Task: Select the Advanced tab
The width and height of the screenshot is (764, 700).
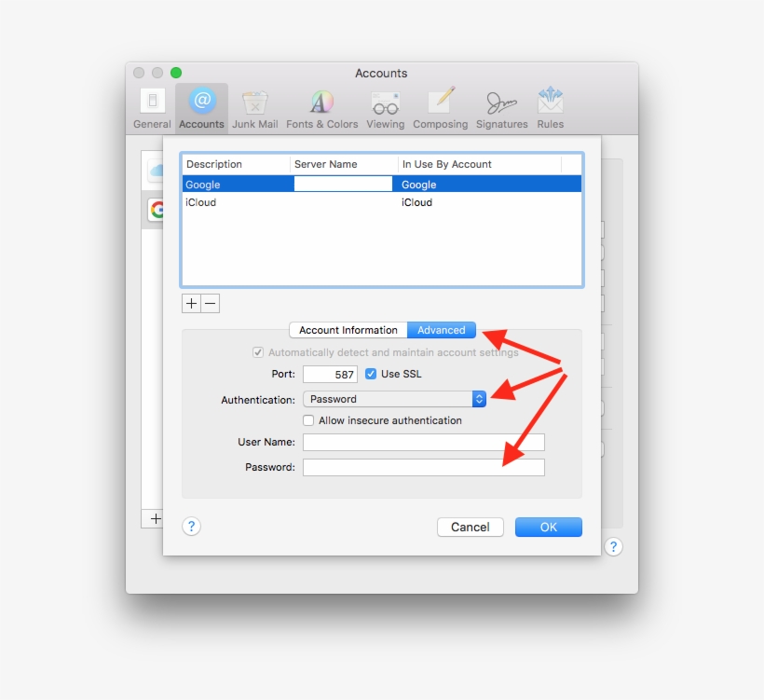Action: click(442, 330)
